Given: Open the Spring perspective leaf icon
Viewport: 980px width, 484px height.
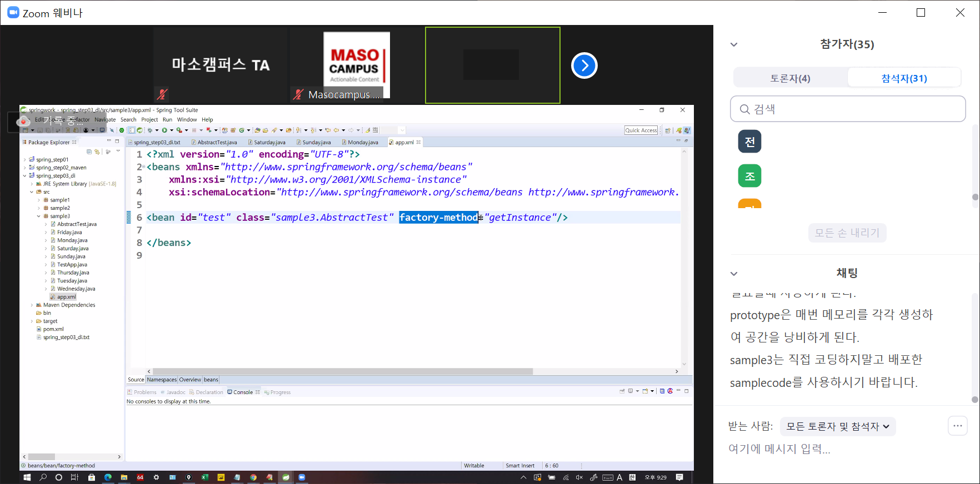Looking at the screenshot, I should click(679, 130).
